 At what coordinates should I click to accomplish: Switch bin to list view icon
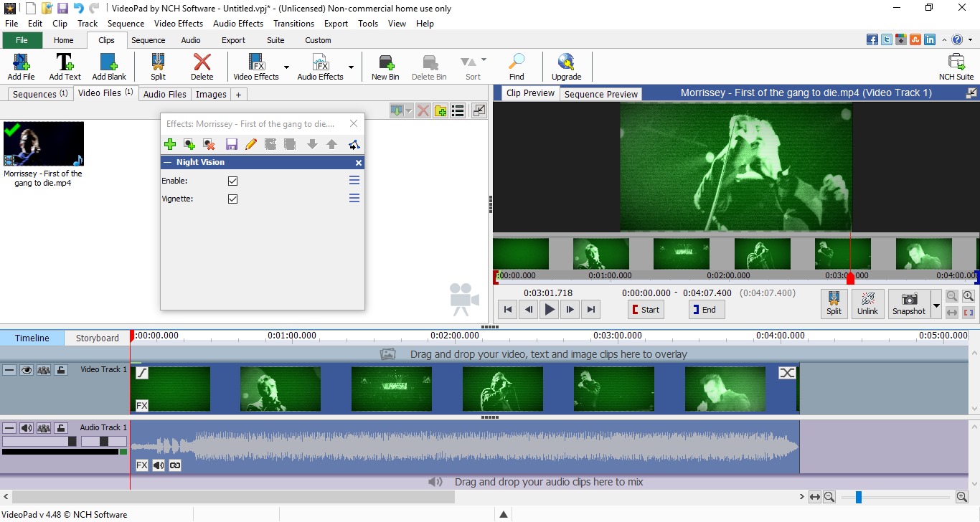click(x=458, y=110)
